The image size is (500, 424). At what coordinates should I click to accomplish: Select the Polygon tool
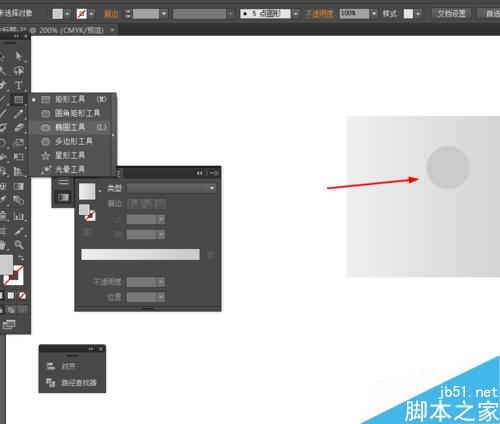click(73, 141)
